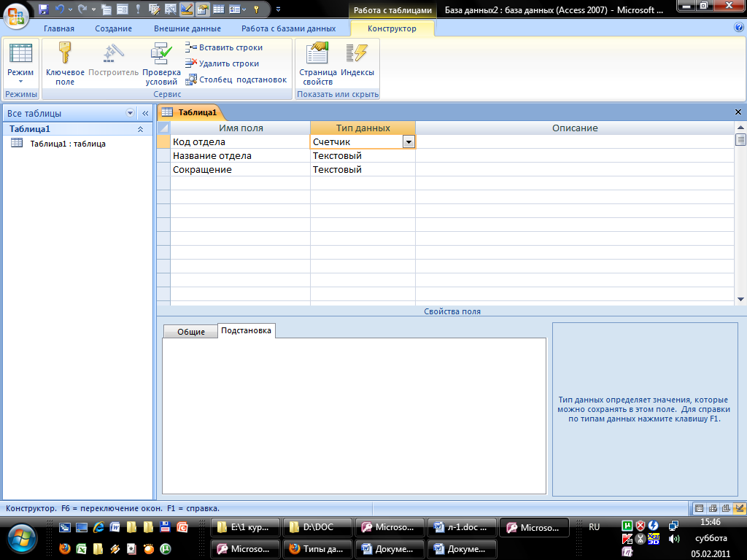Toggle the Индексы window
Screen dimensions: 747x560
click(357, 60)
